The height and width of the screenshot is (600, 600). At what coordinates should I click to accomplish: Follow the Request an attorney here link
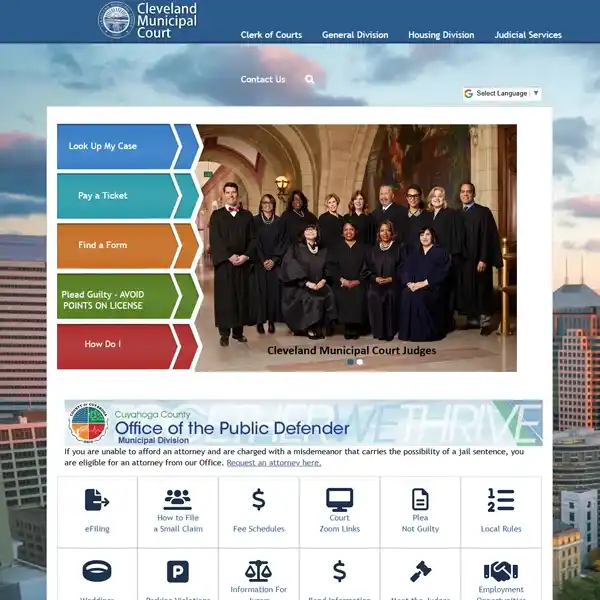tap(274, 463)
